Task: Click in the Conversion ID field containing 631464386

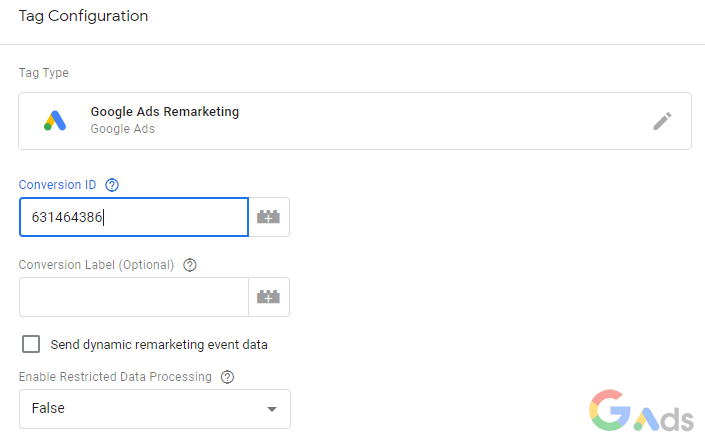Action: coord(133,217)
